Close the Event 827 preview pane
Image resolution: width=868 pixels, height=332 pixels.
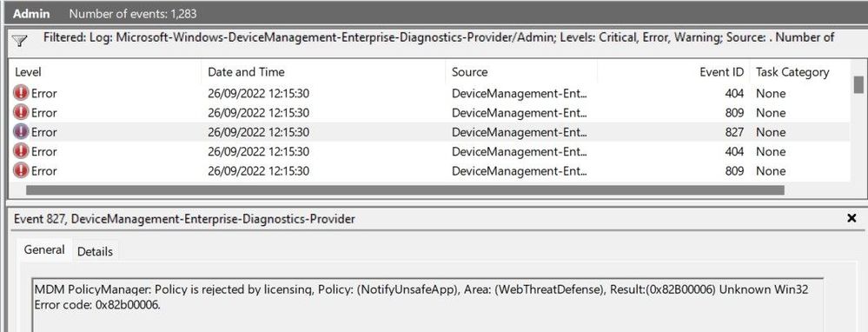pyautogui.click(x=852, y=218)
